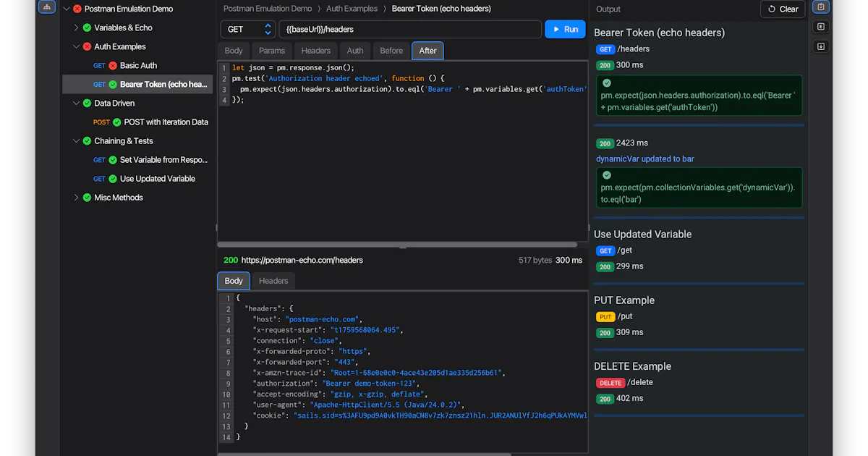Switch to the Params tab

[272, 51]
